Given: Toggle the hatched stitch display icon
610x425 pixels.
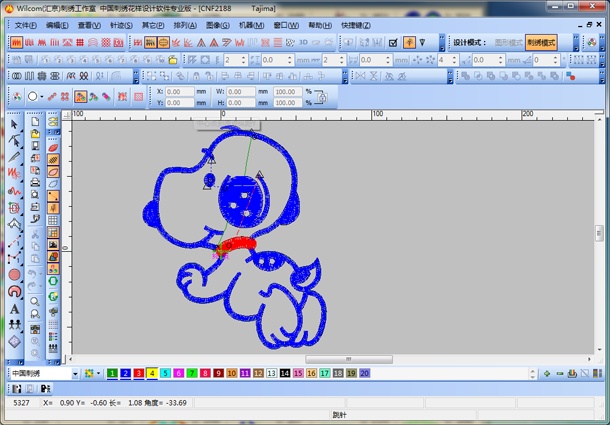Looking at the screenshot, I should tap(53, 160).
